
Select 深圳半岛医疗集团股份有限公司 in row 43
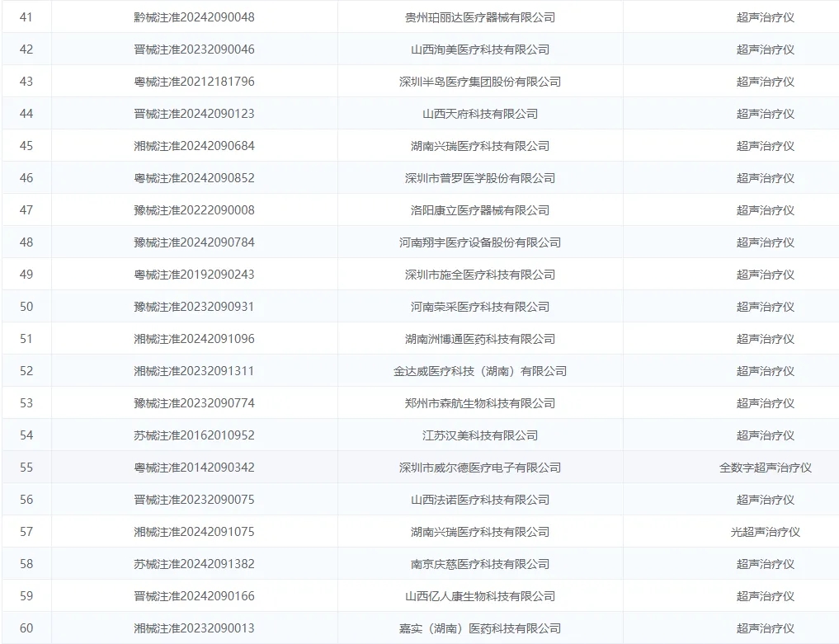479,82
